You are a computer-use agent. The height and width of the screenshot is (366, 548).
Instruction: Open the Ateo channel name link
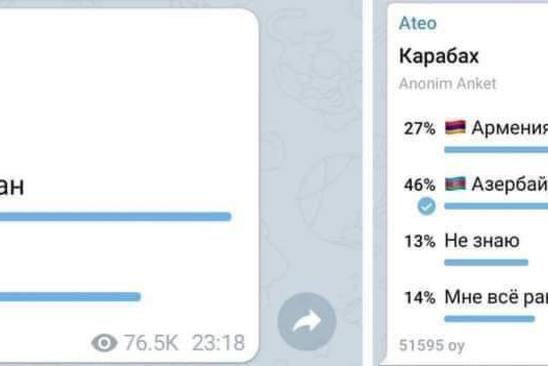[x=418, y=23]
